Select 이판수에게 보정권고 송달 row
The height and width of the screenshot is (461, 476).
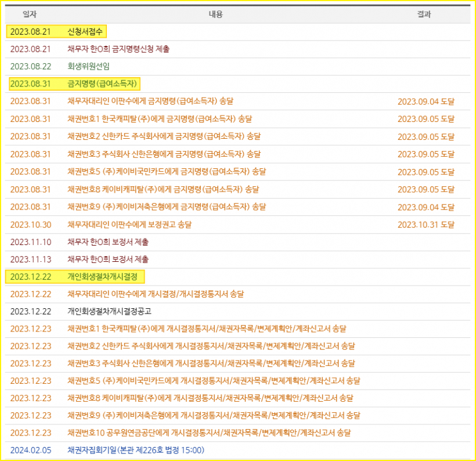click(x=237, y=225)
